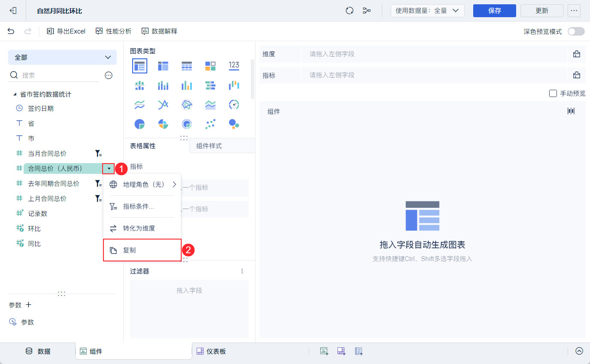Expand the 地理角色（无） submenu
590x364 pixels.
click(x=142, y=185)
